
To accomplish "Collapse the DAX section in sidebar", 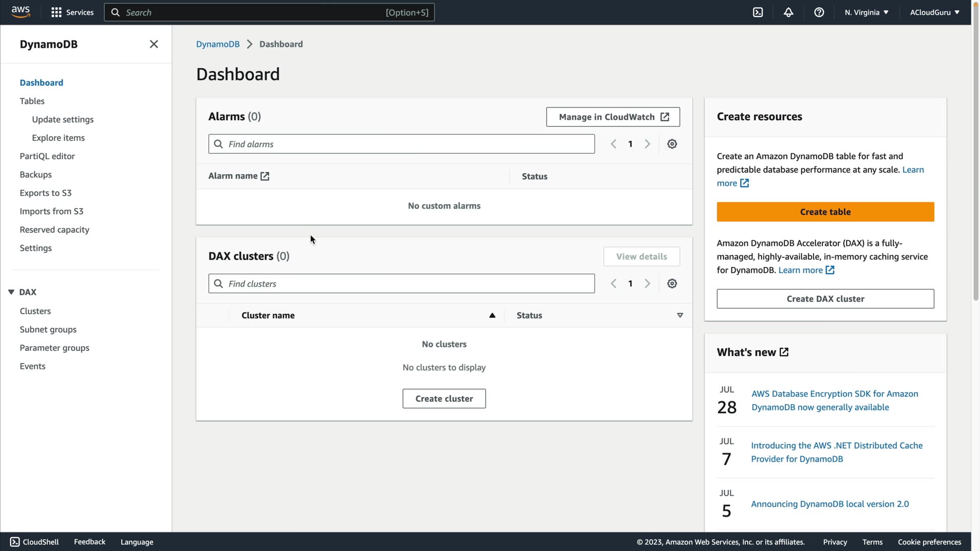I will 11,292.
